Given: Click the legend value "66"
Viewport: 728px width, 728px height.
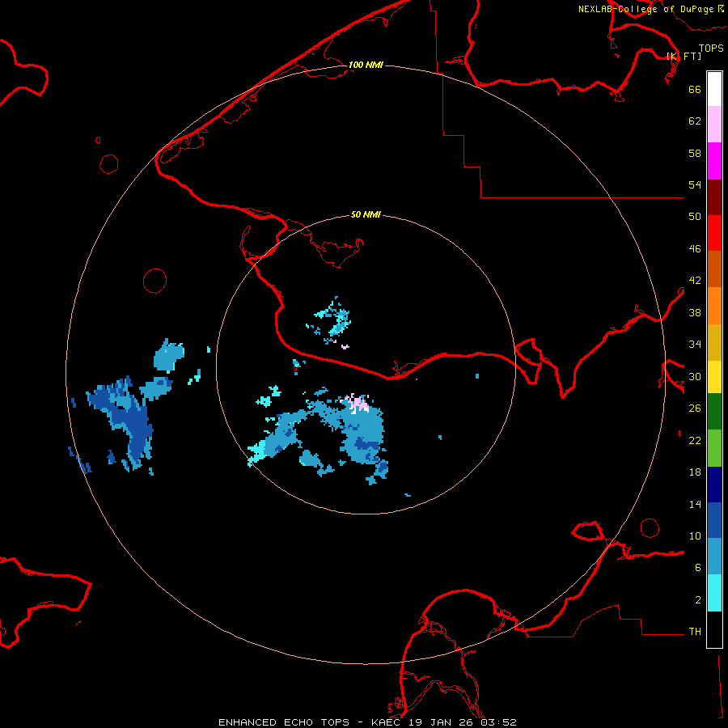Looking at the screenshot, I should click(695, 89).
